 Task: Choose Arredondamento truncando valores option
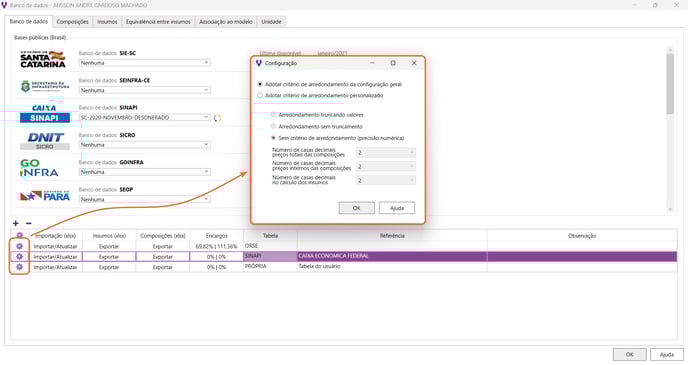coord(273,115)
